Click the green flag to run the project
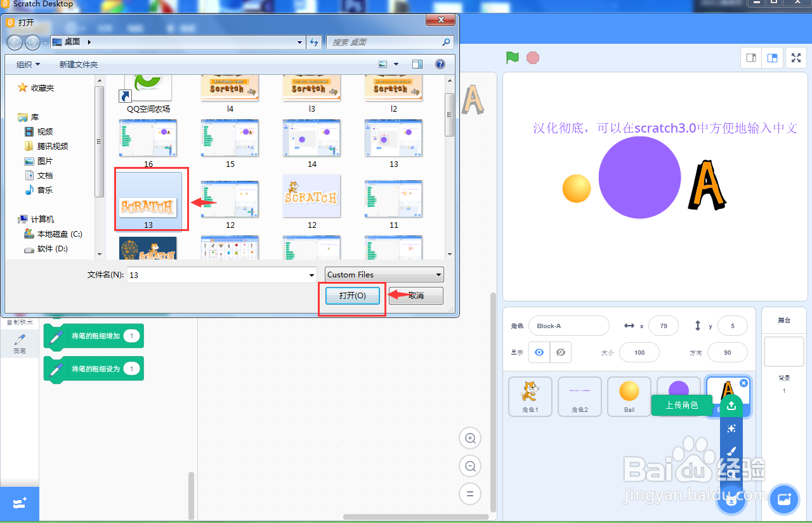 [512, 58]
